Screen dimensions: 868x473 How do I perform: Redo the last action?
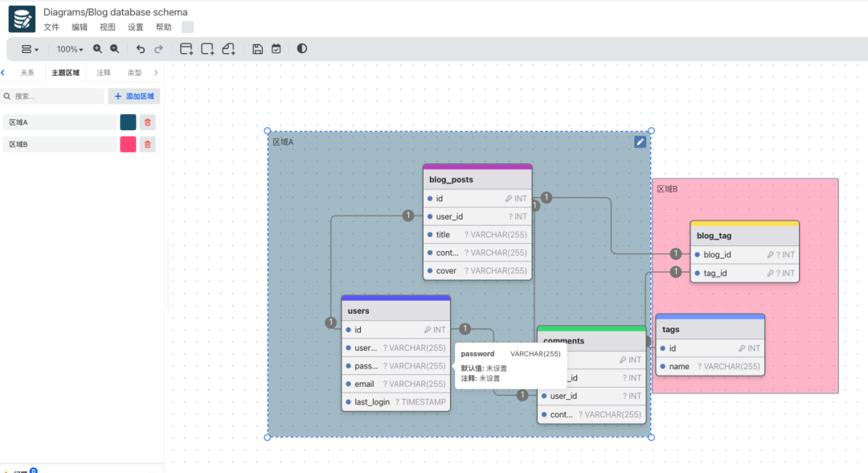point(158,49)
